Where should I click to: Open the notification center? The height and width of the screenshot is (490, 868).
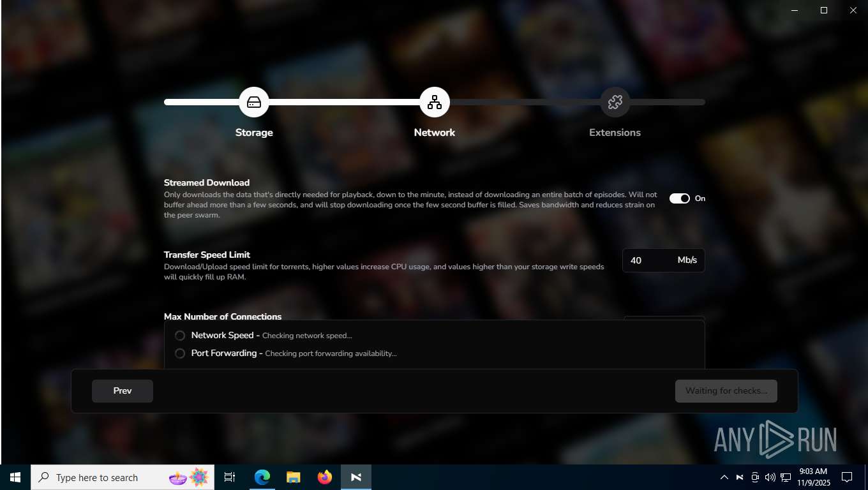(847, 477)
